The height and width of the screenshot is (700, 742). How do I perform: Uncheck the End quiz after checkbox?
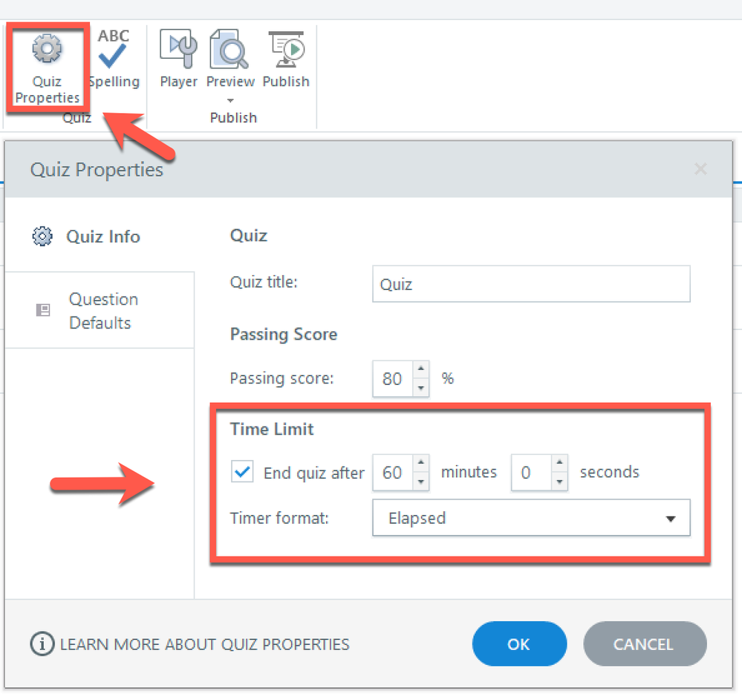[242, 472]
